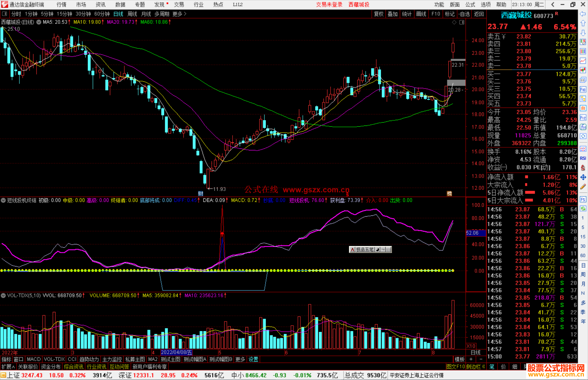
Task: Click the plus zoom-in button near 模板
Action: (471, 359)
